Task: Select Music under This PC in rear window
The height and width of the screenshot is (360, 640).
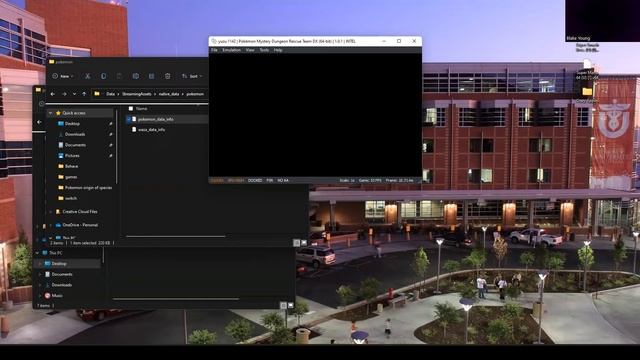Action: point(57,296)
